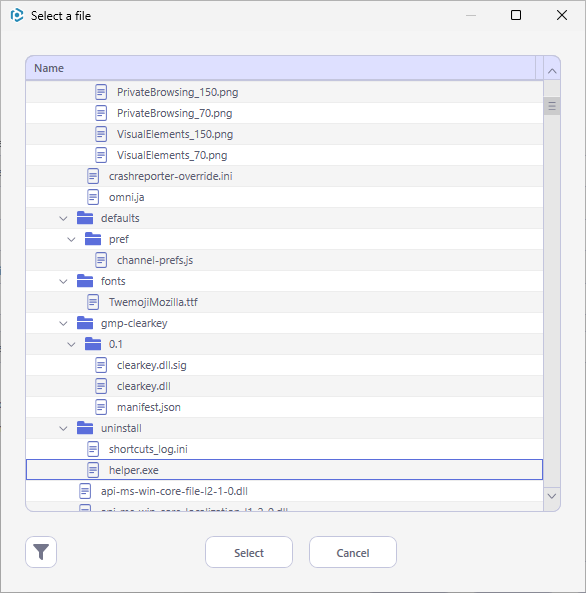
Task: Open the filter funnel icon button
Action: pos(41,552)
